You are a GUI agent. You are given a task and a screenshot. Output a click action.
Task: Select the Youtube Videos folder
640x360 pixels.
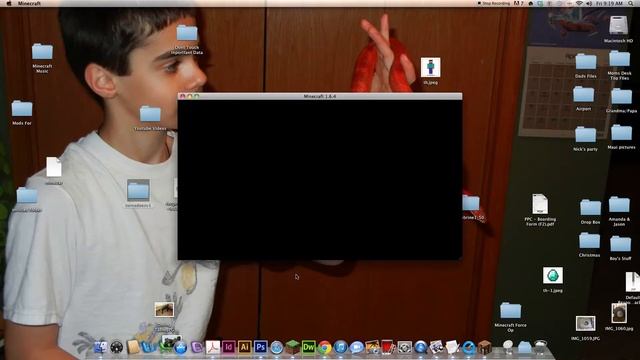(150, 114)
